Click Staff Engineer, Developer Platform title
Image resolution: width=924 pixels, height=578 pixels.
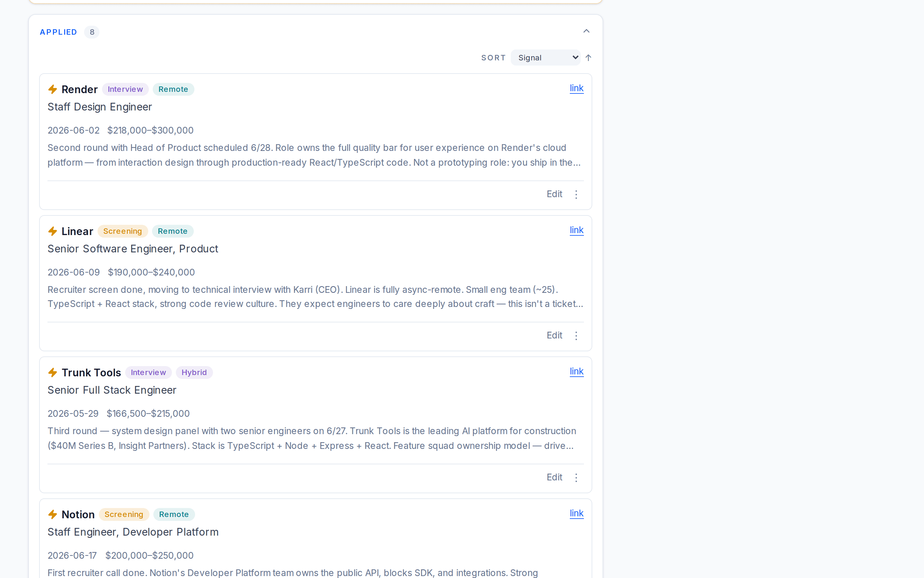133,532
